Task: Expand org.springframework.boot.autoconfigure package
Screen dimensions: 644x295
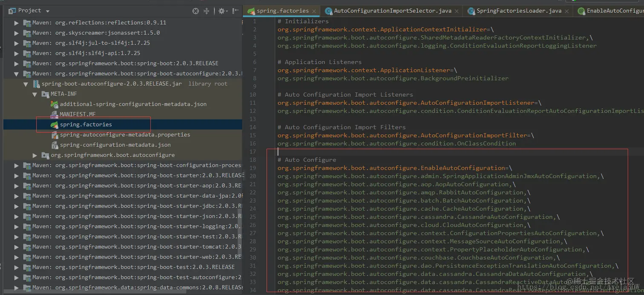Action: click(x=35, y=155)
